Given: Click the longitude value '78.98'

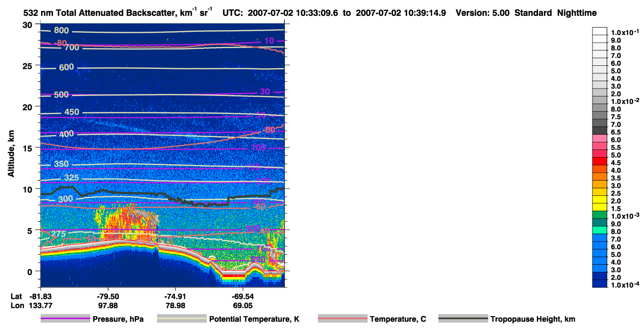Looking at the screenshot, I should [176, 305].
